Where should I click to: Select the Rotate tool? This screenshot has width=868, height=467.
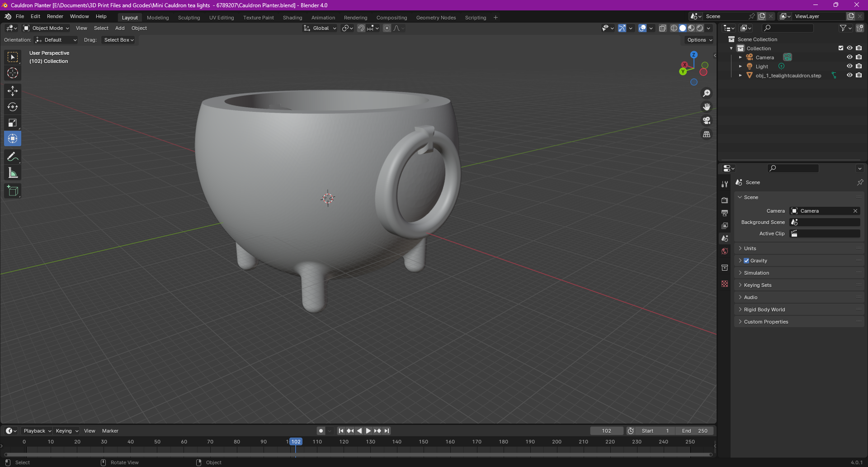(x=13, y=107)
